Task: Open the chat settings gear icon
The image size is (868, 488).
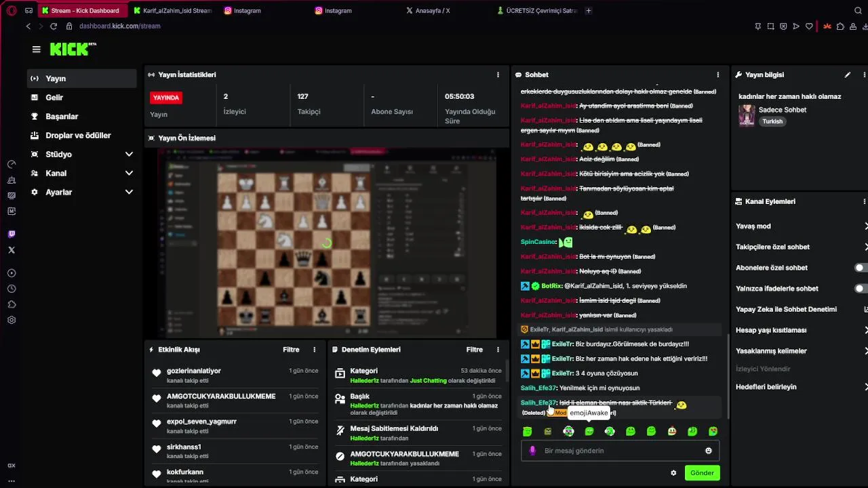Action: coord(673,473)
